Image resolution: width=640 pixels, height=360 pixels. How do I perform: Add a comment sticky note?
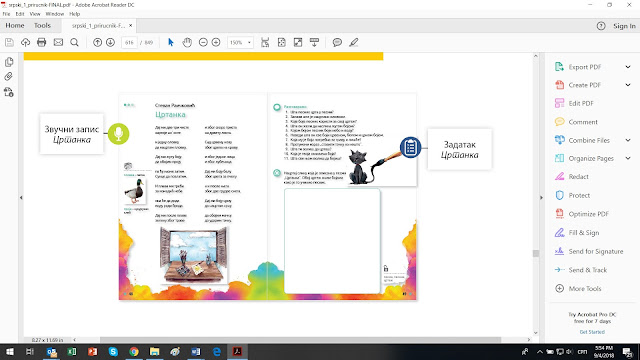(x=337, y=42)
